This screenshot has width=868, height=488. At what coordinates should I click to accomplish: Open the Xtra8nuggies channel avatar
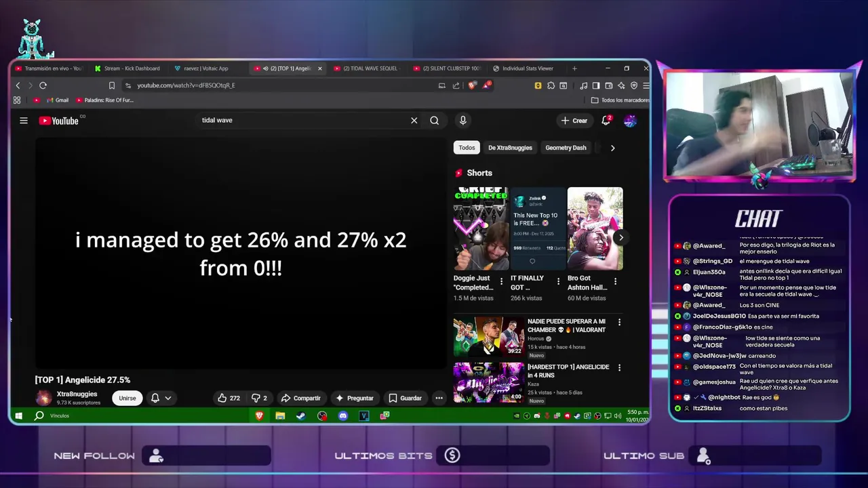[43, 398]
